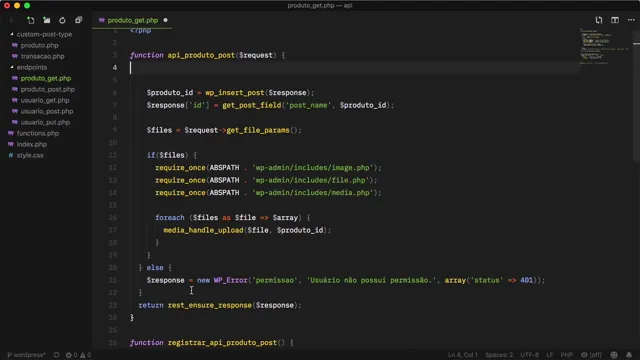This screenshot has width=640, height=360.
Task: Open the editor more actions ellipsis
Action: point(631,20)
